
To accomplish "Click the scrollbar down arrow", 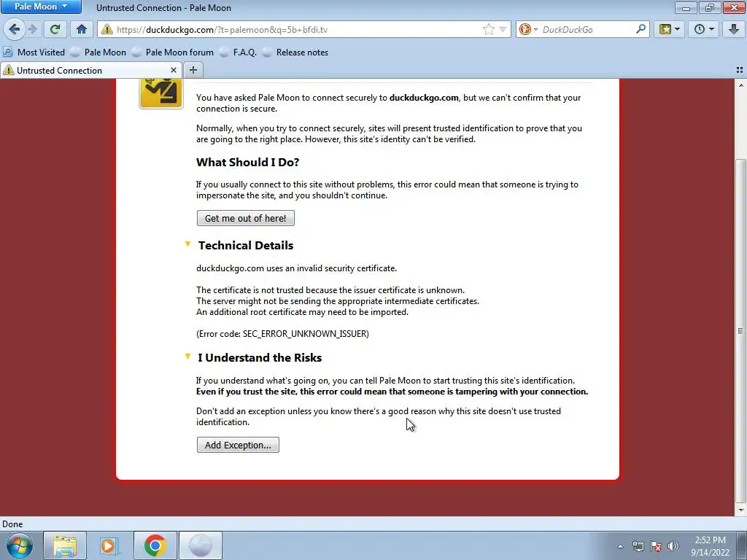I will pos(740,510).
